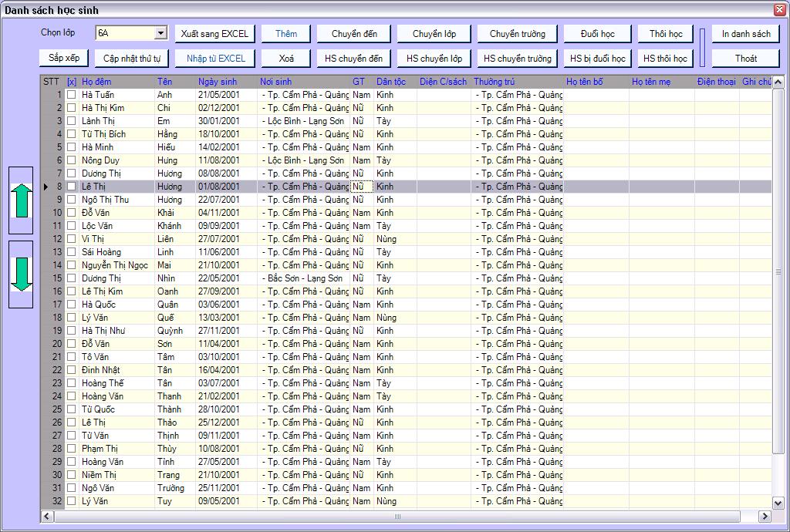Click the Chuyển trường button
The width and height of the screenshot is (790, 532).
pyautogui.click(x=518, y=34)
